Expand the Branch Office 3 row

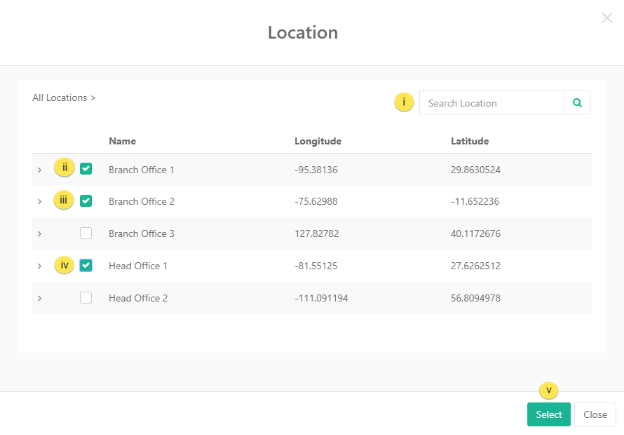pyautogui.click(x=40, y=234)
